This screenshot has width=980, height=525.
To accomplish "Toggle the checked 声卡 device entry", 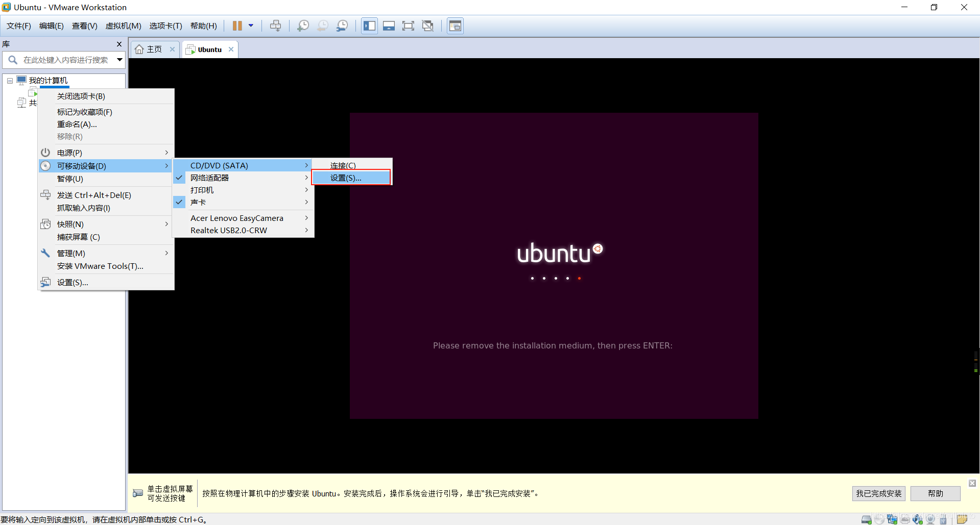I will click(243, 202).
